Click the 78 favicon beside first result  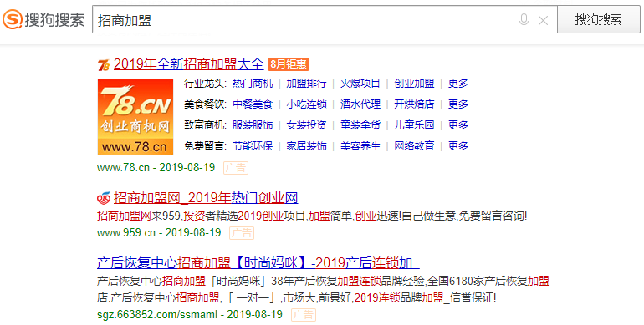pos(104,65)
